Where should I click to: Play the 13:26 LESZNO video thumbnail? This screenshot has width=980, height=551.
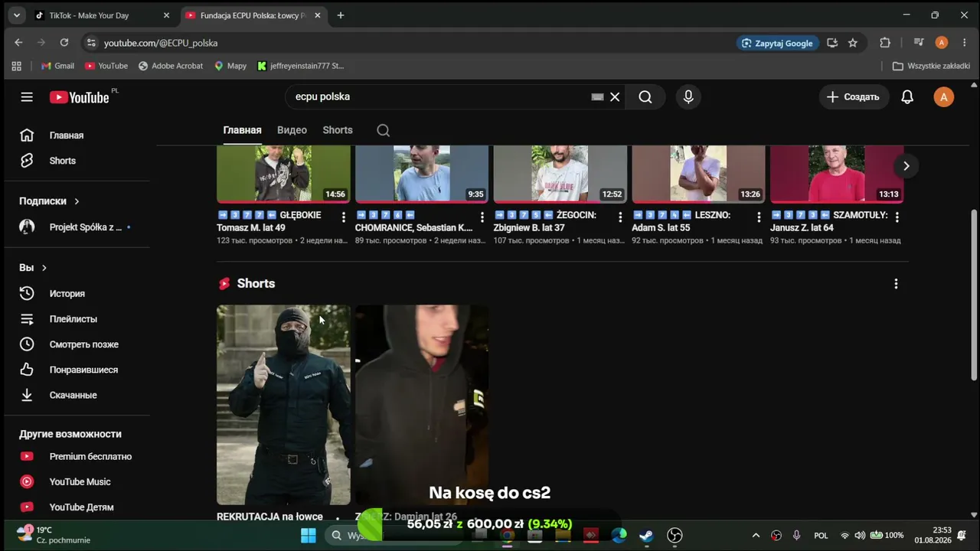pos(698,174)
